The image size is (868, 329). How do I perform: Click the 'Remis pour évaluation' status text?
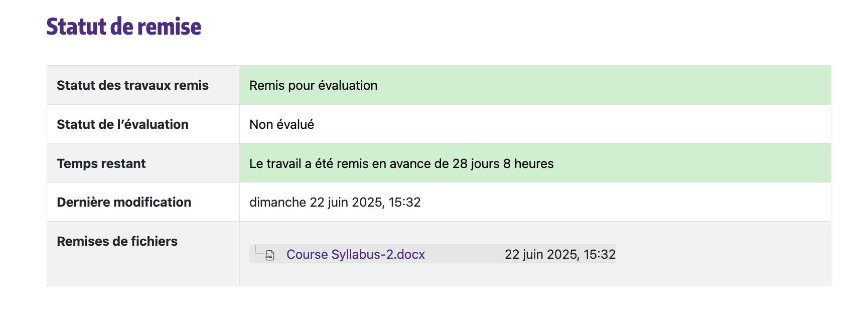(x=313, y=85)
